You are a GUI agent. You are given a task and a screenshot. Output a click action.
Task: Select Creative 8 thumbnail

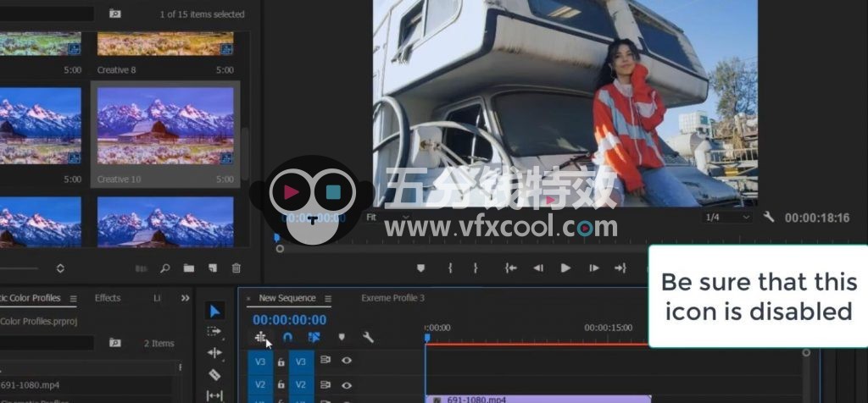[x=165, y=44]
